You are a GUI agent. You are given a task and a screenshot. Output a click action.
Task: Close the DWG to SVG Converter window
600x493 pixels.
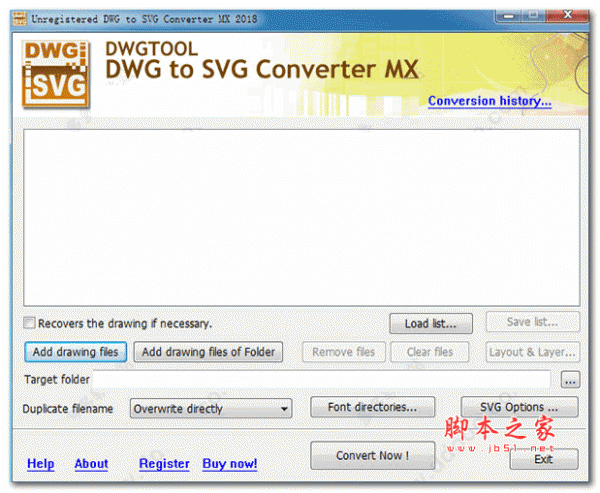pyautogui.click(x=567, y=16)
